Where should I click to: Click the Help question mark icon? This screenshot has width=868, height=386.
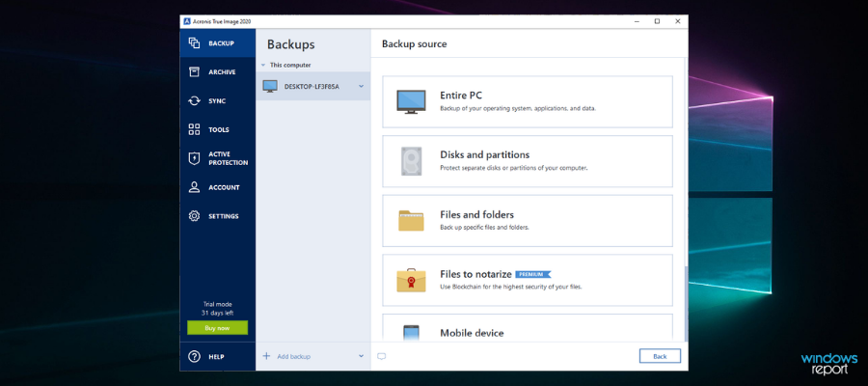pos(194,357)
